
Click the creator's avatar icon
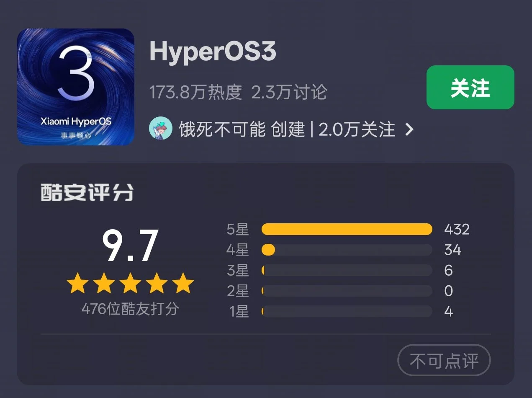pos(161,129)
